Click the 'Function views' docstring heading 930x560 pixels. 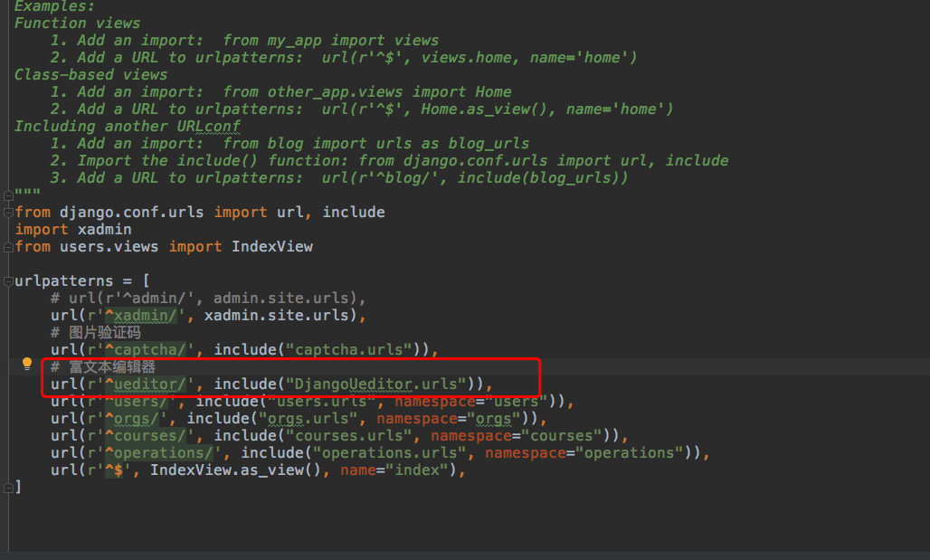click(x=77, y=24)
